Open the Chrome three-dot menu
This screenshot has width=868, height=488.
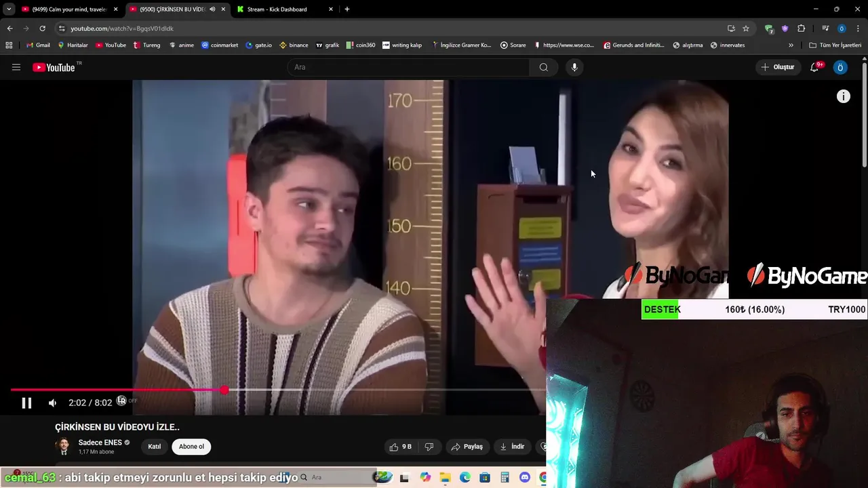point(858,28)
